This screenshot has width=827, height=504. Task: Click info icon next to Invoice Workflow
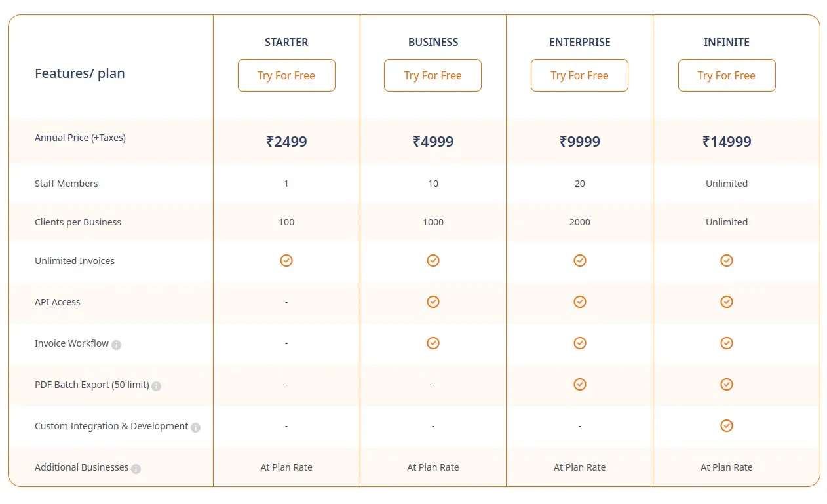[116, 345]
